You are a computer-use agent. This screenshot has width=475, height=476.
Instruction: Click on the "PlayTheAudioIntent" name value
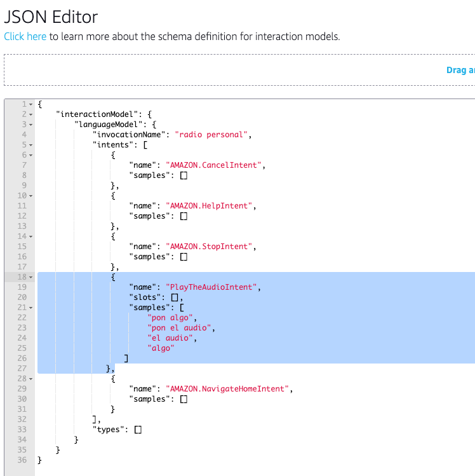(x=212, y=287)
